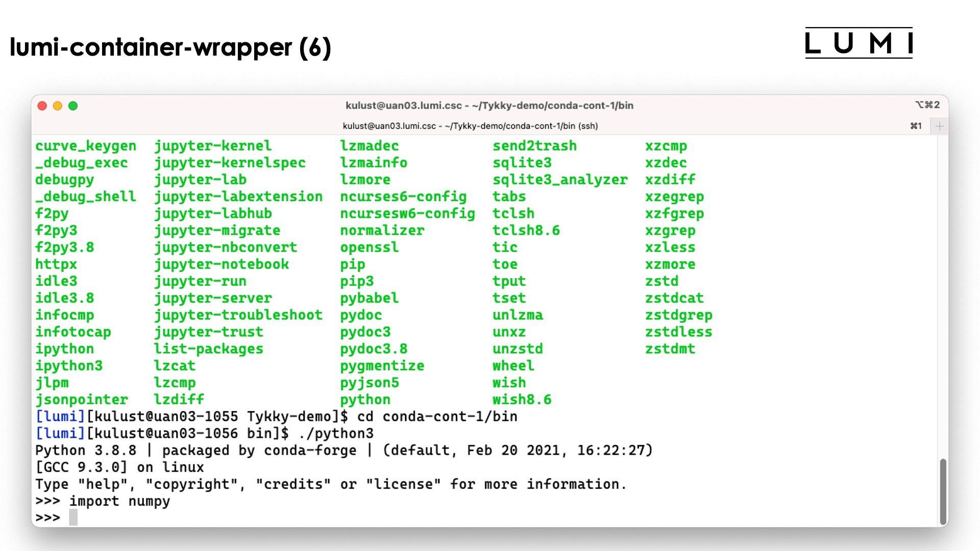Click the yellow minimize window button
Image resolution: width=980 pixels, height=551 pixels.
[58, 106]
